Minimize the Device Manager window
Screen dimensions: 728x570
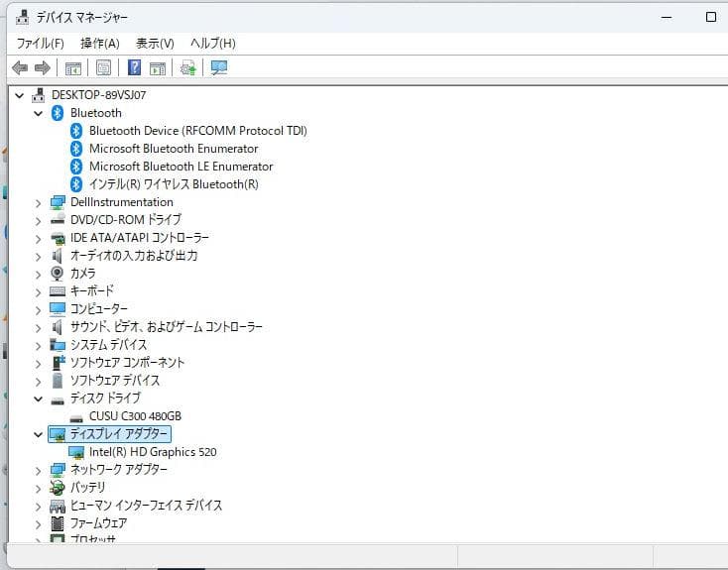667,17
